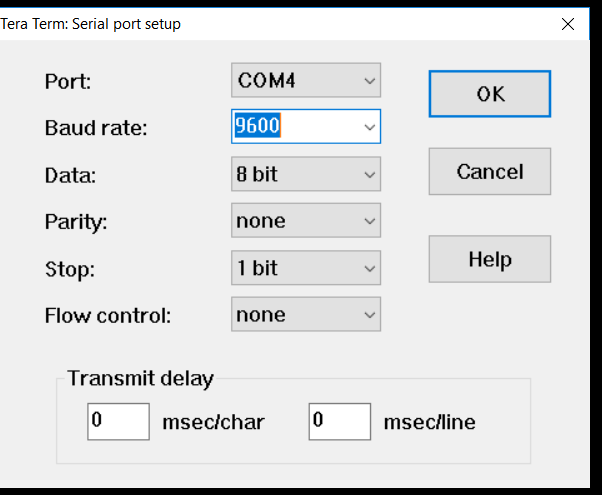The image size is (602, 495).
Task: Open the Port dropdown showing COM4
Action: (x=306, y=80)
